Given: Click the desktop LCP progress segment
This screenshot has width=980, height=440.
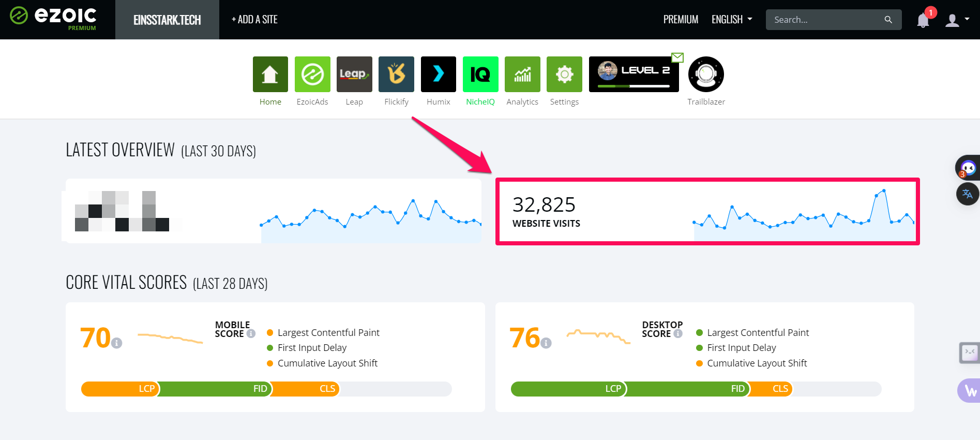Looking at the screenshot, I should 568,389.
